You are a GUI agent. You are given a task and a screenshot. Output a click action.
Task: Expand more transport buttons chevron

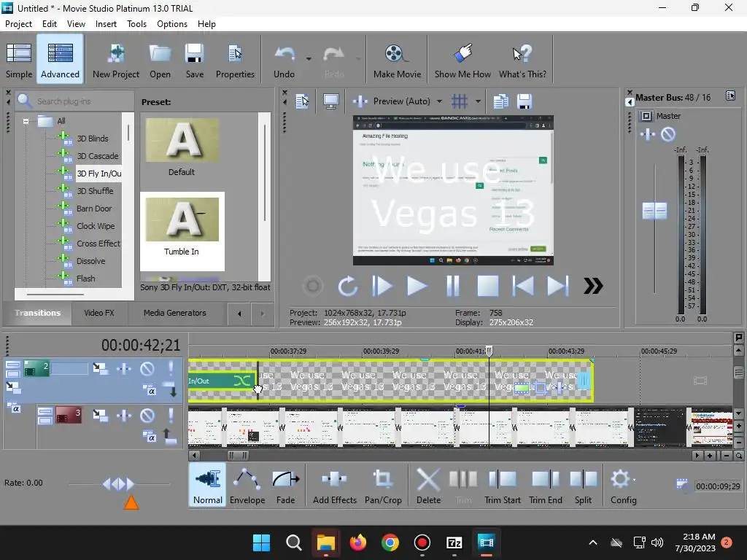(593, 286)
